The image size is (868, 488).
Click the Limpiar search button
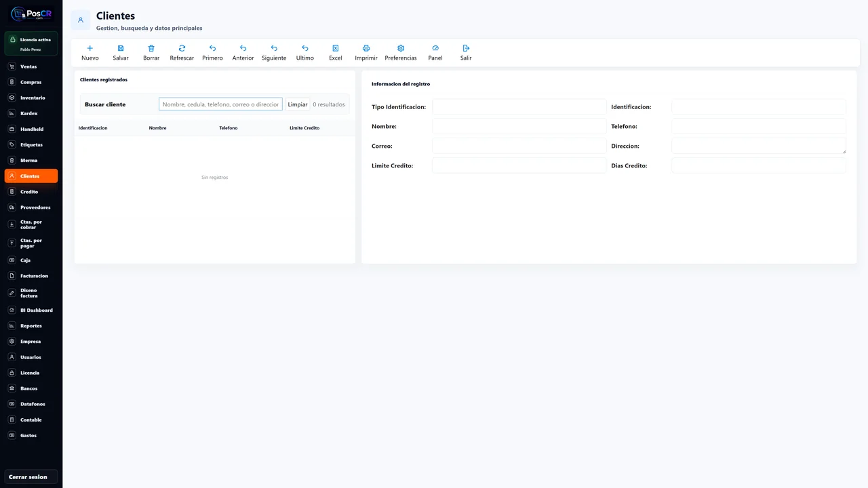(298, 104)
